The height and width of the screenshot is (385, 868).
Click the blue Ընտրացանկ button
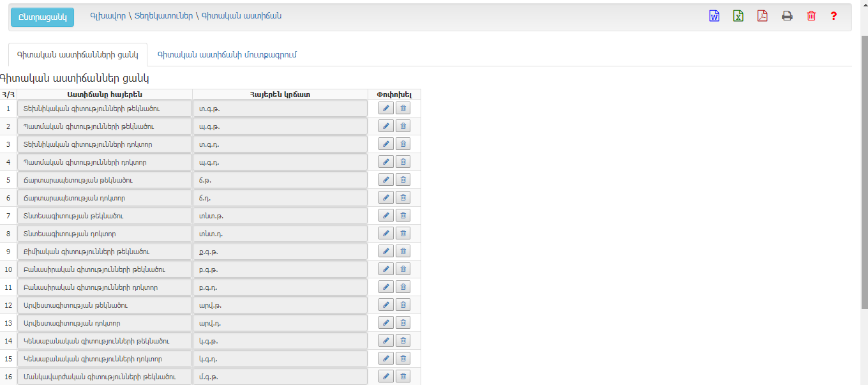coord(43,17)
